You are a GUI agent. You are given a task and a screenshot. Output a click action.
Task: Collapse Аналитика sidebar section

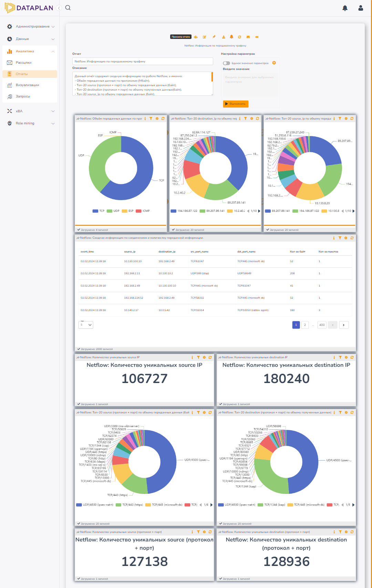pos(30,51)
